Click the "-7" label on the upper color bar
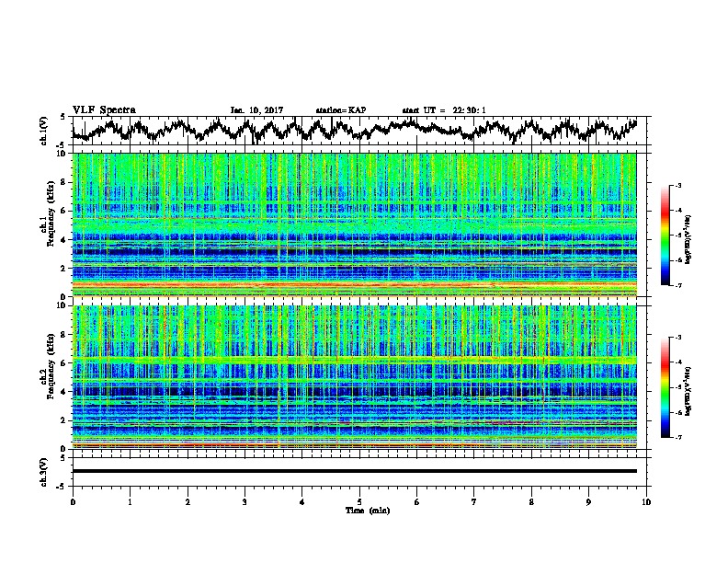 (678, 285)
